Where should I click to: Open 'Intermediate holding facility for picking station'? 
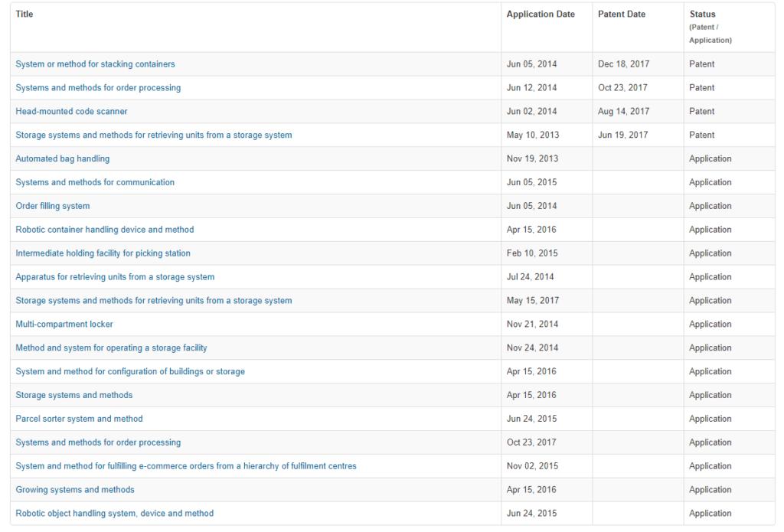[103, 253]
